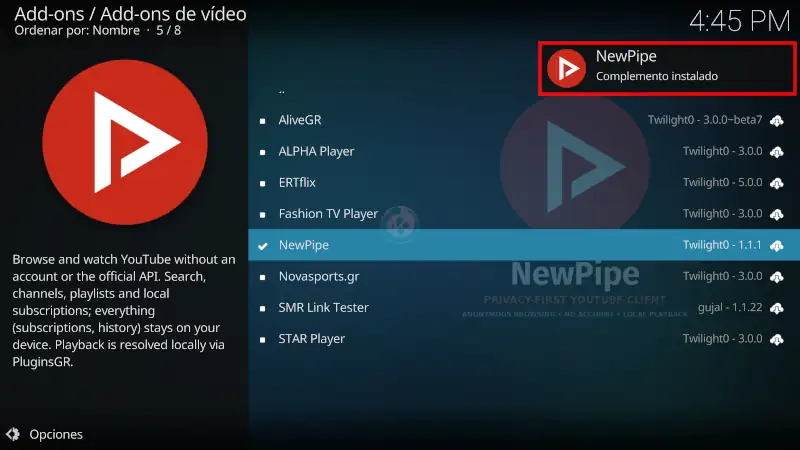Click cloud download icon on SMR Link Tester row
This screenshot has width=800, height=450.
(777, 308)
